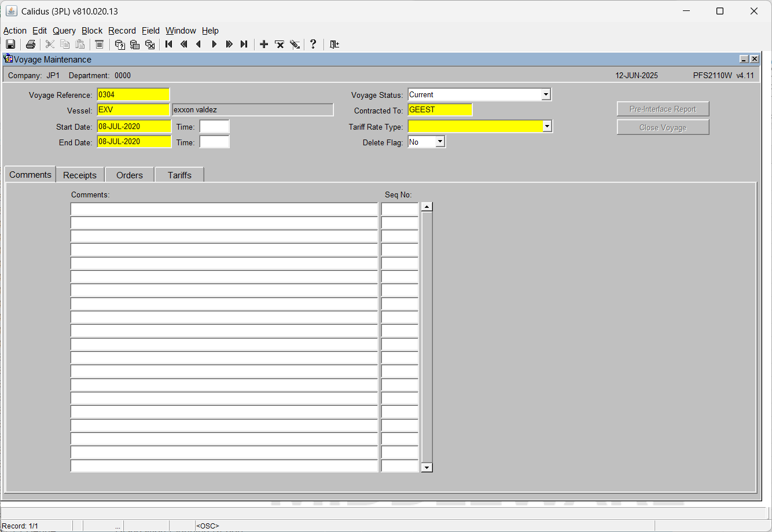Click the Voyage Reference input field

click(133, 94)
